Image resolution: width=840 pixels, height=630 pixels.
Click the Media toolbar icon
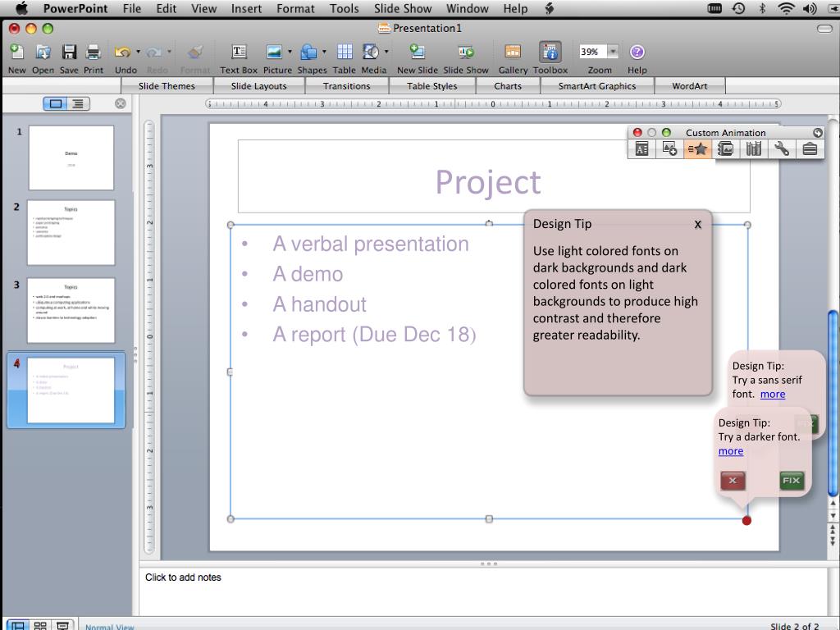(x=371, y=52)
